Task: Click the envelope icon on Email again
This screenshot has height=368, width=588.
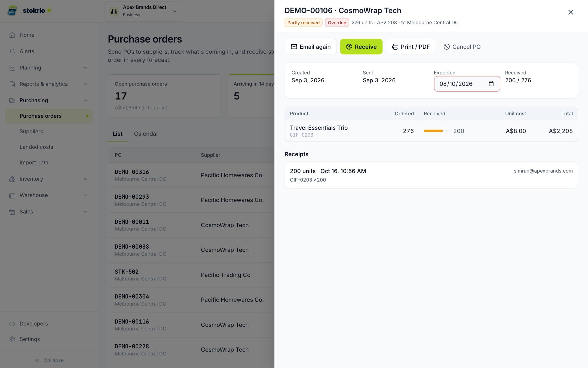Action: 294,47
